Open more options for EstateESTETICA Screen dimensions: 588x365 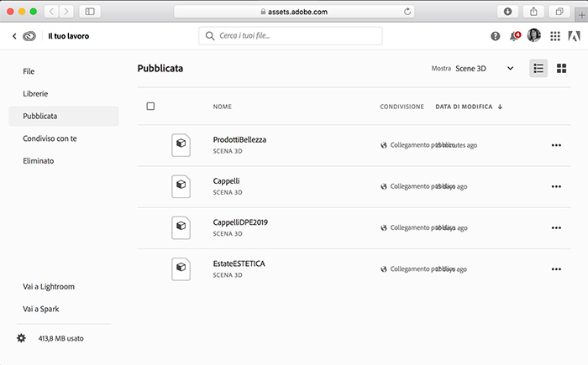point(556,269)
